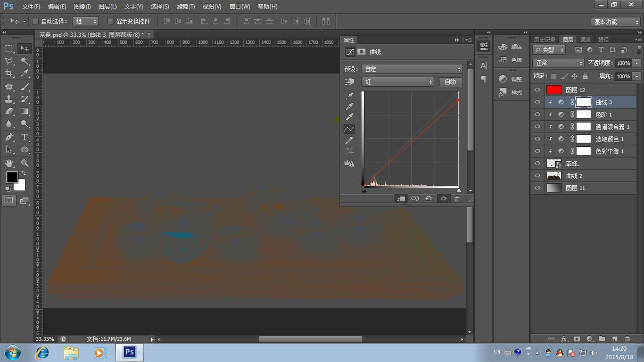Click the clip-to-layer icon in Properties
644x362 pixels.
point(401,199)
